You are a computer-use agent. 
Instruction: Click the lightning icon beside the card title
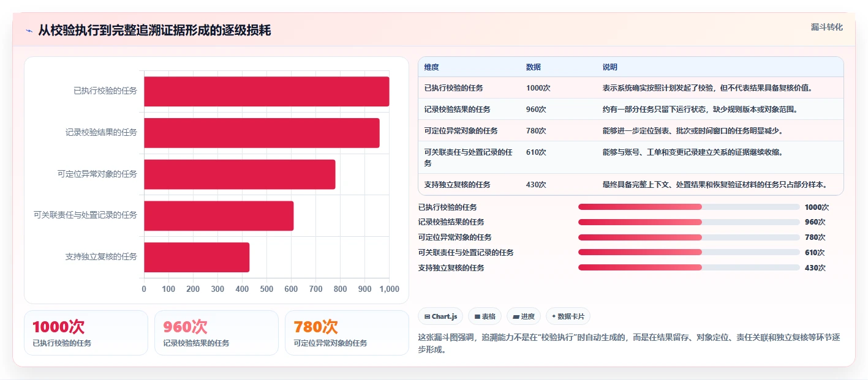tap(29, 31)
